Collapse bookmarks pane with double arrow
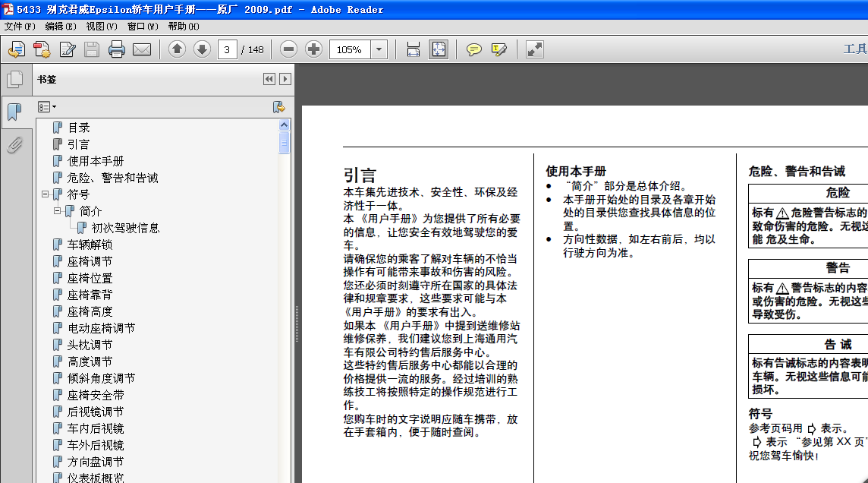 coord(269,79)
